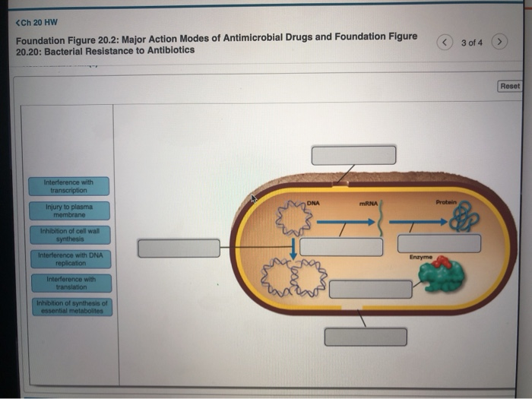Image resolution: width=532 pixels, height=399 pixels.
Task: Click the circular DNA plasmid beside DNA label
Action: coord(294,218)
